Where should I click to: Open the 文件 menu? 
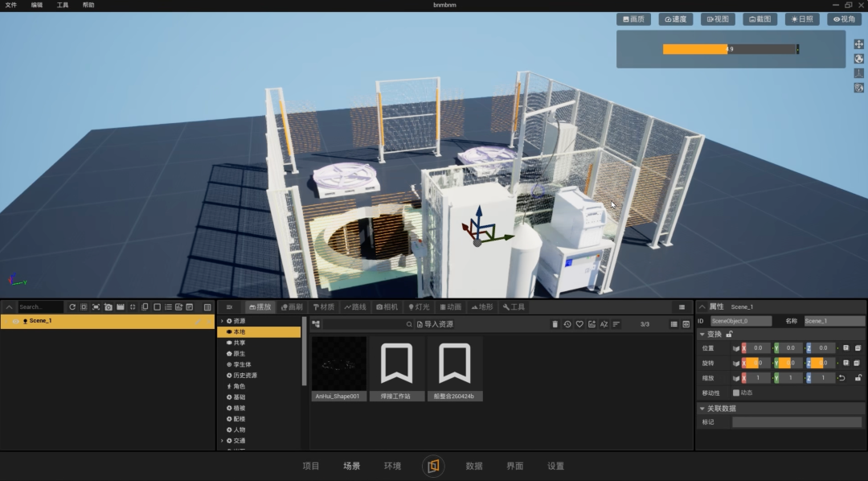pos(11,5)
